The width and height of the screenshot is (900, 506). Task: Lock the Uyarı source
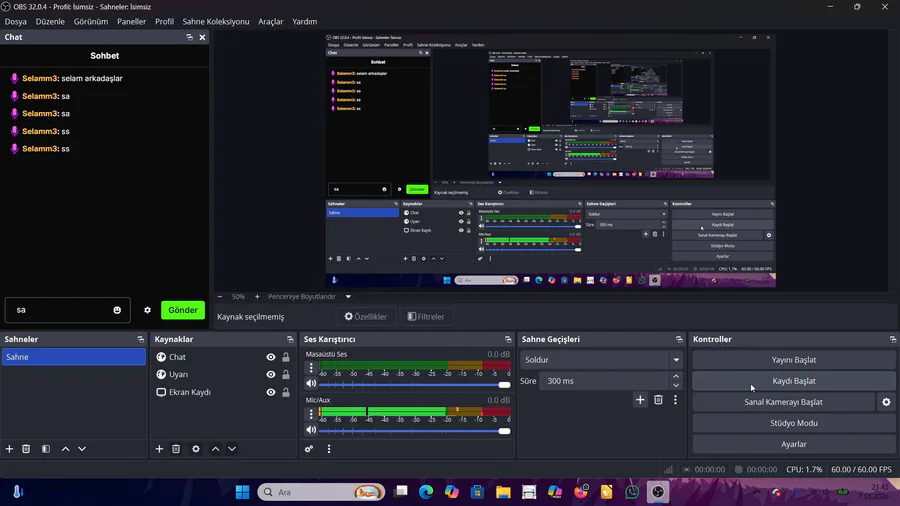286,375
